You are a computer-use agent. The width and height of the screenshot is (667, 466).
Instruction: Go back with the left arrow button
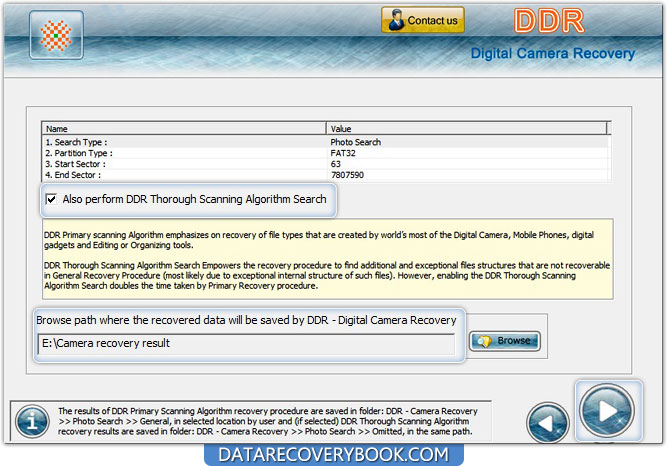[x=547, y=423]
